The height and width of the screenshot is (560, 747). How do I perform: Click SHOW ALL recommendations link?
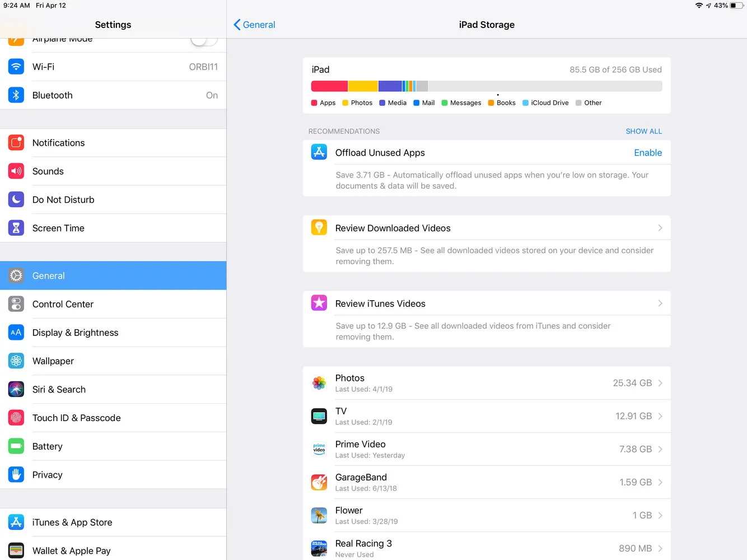(643, 131)
